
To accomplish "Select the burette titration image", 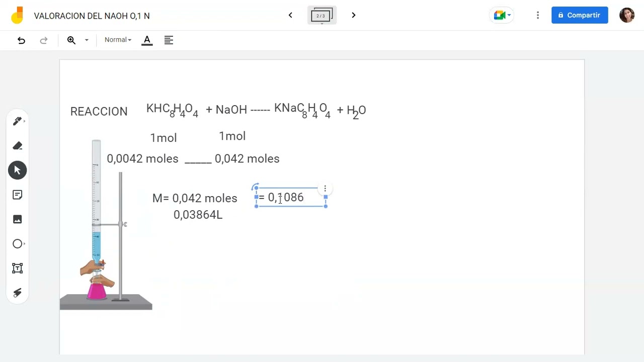I will (x=106, y=225).
